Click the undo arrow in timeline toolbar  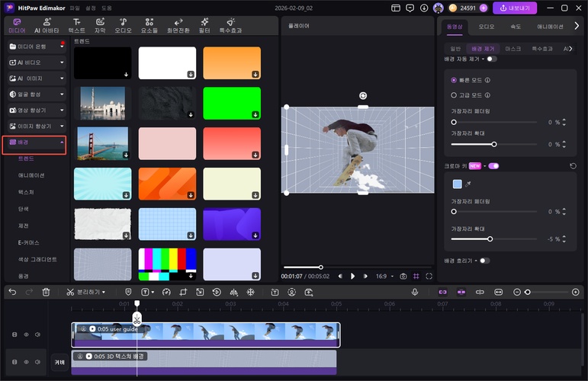pos(12,292)
